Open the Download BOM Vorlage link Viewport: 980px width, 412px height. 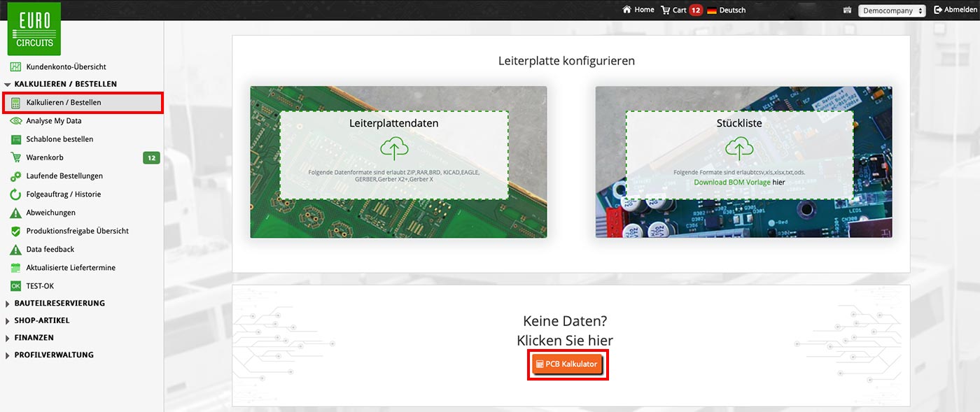pos(732,183)
